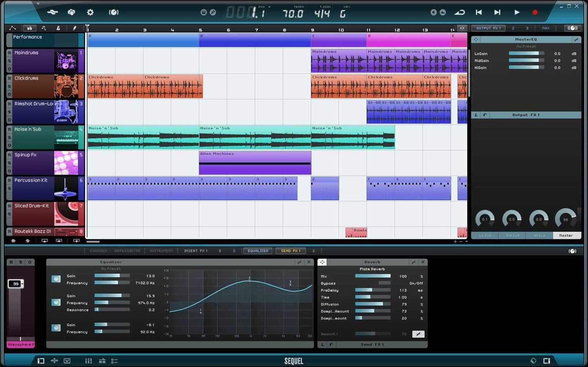Switch to the OUTPUT FX 1 tab
The height and width of the screenshot is (367, 588).
489,28
